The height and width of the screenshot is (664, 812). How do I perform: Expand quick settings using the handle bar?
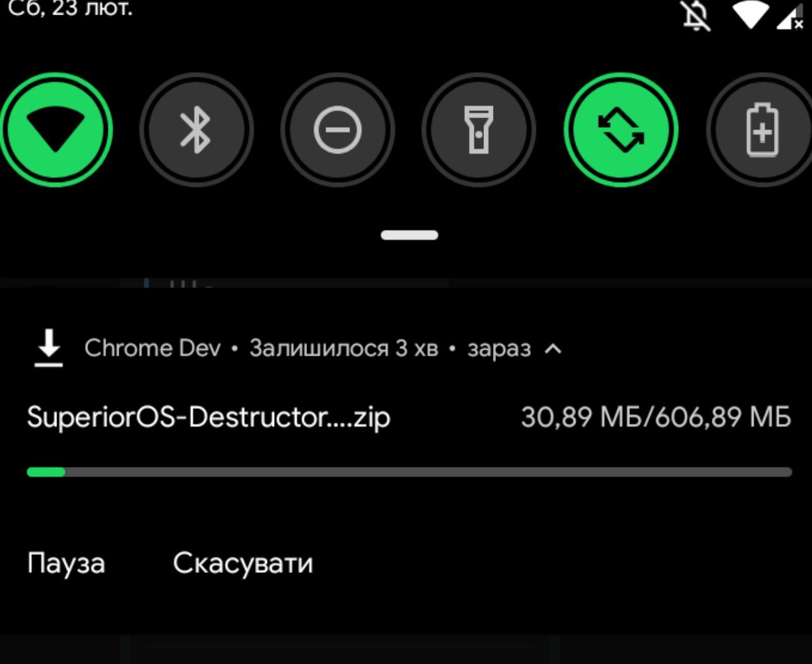pos(409,235)
